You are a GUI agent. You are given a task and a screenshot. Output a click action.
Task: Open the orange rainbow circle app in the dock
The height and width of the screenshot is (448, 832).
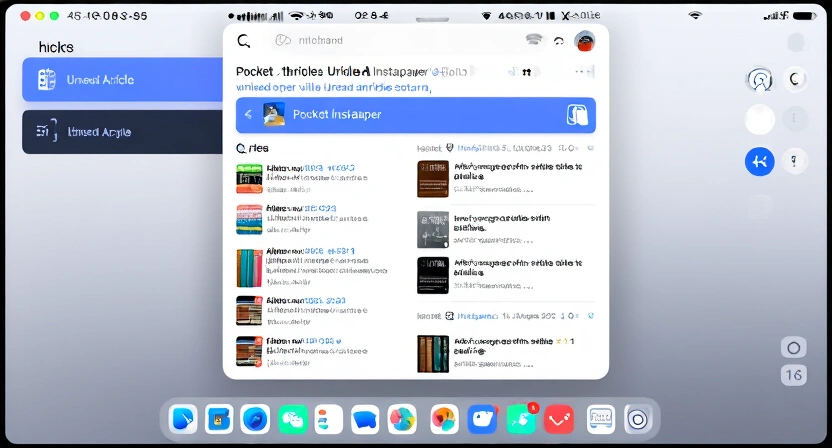pos(444,419)
